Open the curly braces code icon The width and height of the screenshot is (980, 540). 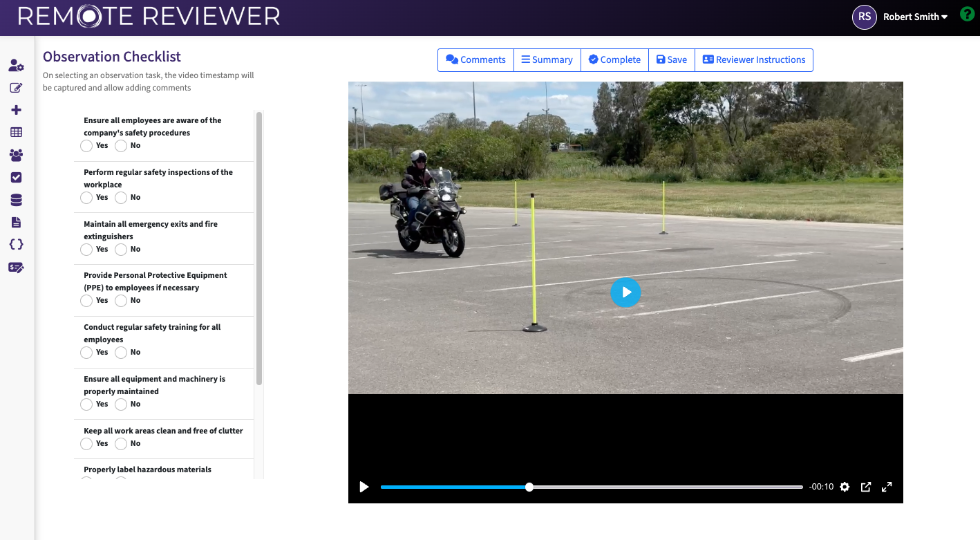pyautogui.click(x=16, y=244)
